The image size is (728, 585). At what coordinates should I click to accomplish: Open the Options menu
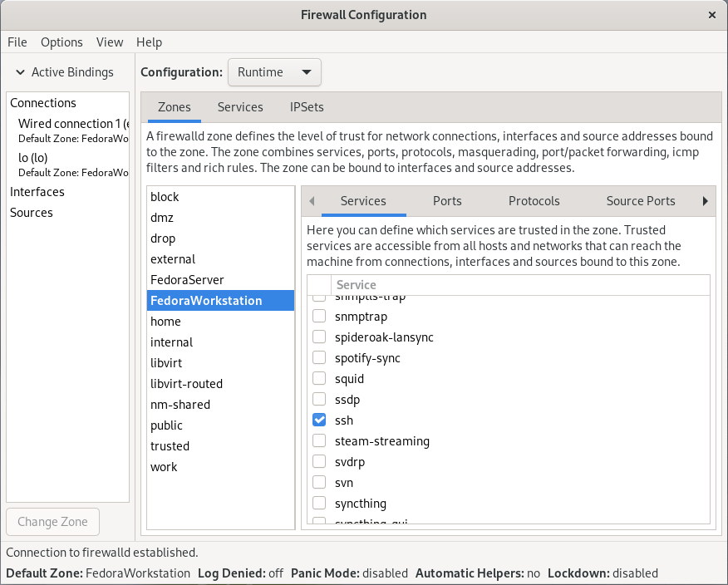tap(61, 42)
